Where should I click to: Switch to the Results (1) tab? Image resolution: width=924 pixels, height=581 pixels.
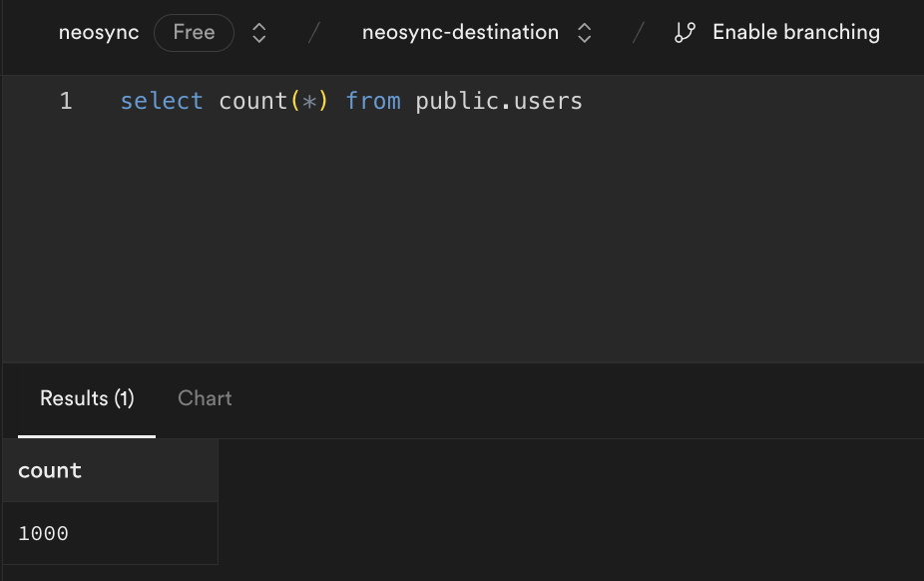[87, 398]
